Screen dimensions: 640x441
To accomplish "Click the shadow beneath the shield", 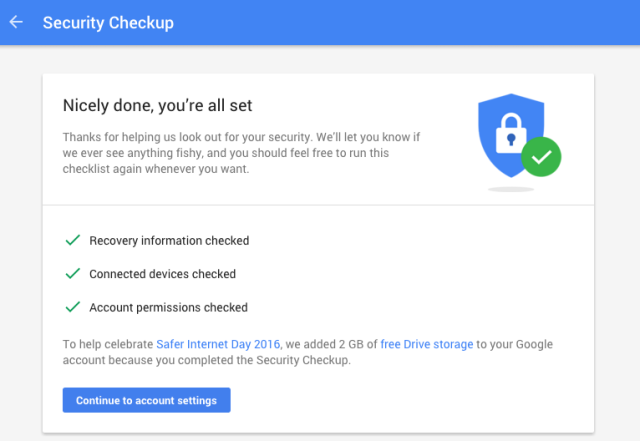I will pos(511,189).
